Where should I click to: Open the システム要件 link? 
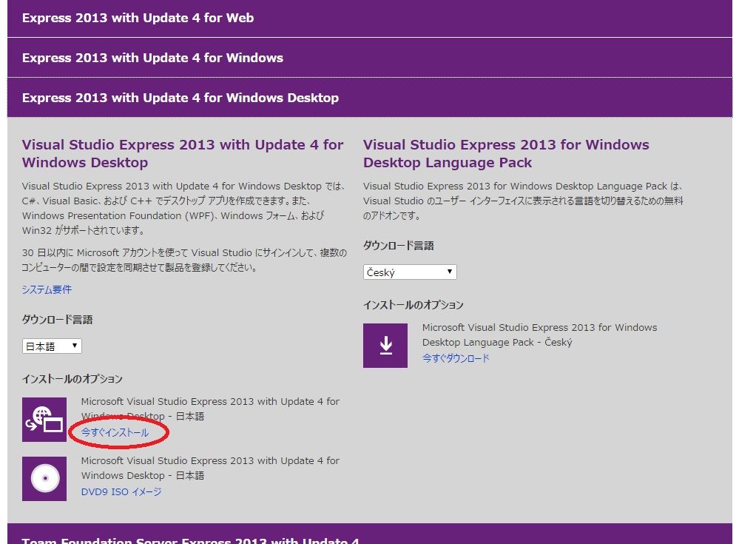click(47, 289)
